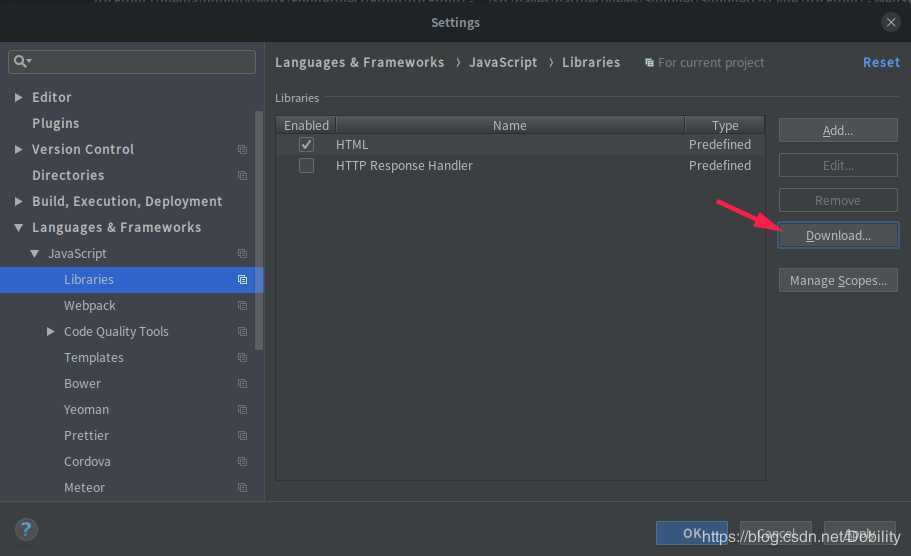911x556 pixels.
Task: Click the Enabled column header
Action: click(x=306, y=125)
